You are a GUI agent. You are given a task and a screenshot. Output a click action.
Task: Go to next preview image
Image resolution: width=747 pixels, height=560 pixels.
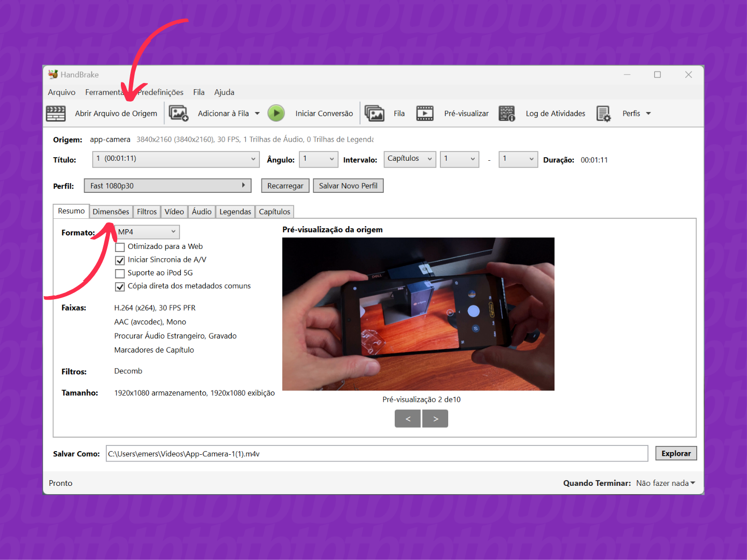435,418
